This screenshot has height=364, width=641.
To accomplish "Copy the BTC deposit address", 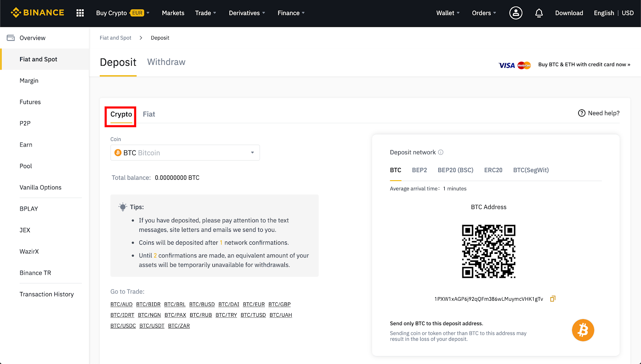I will (x=552, y=299).
